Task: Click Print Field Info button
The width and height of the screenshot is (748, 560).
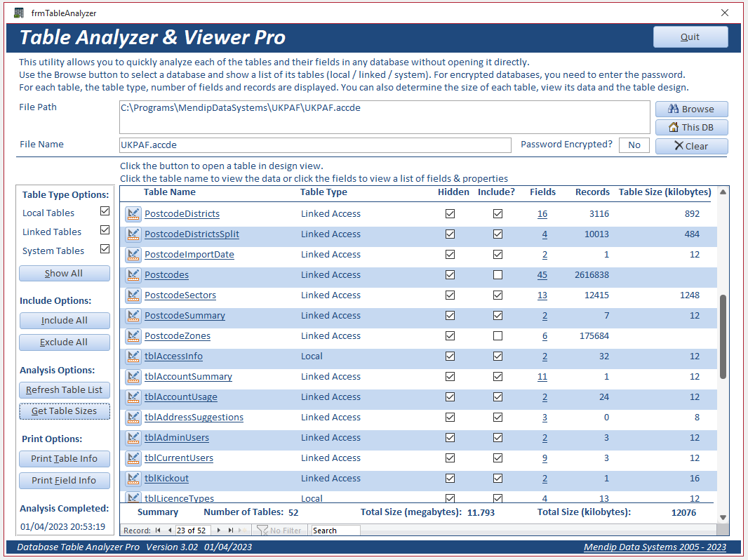Action: click(x=65, y=481)
